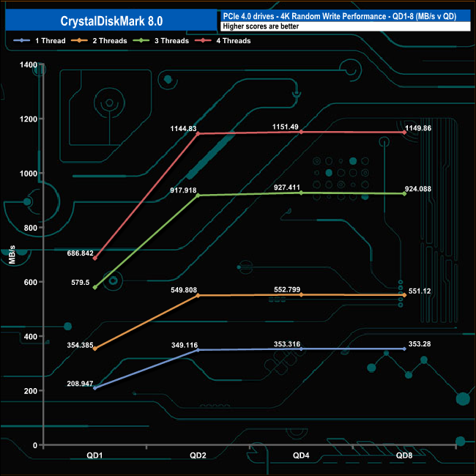This screenshot has height=476, width=476.
Task: Click the 800 y-axis tick label
Action: (30, 228)
